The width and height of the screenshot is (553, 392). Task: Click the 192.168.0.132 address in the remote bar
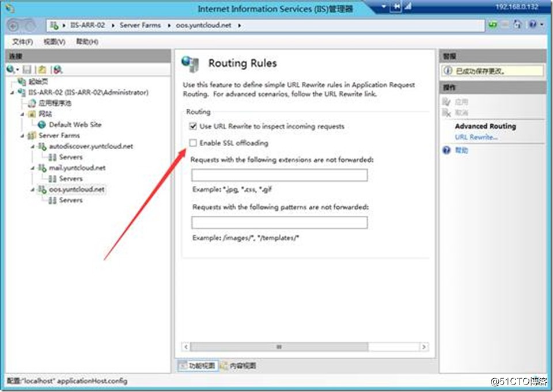point(517,7)
